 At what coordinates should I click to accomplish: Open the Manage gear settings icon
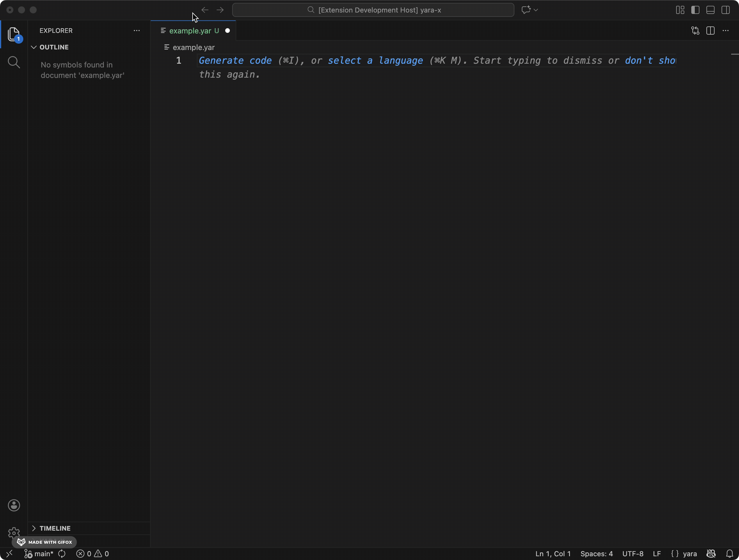click(14, 533)
